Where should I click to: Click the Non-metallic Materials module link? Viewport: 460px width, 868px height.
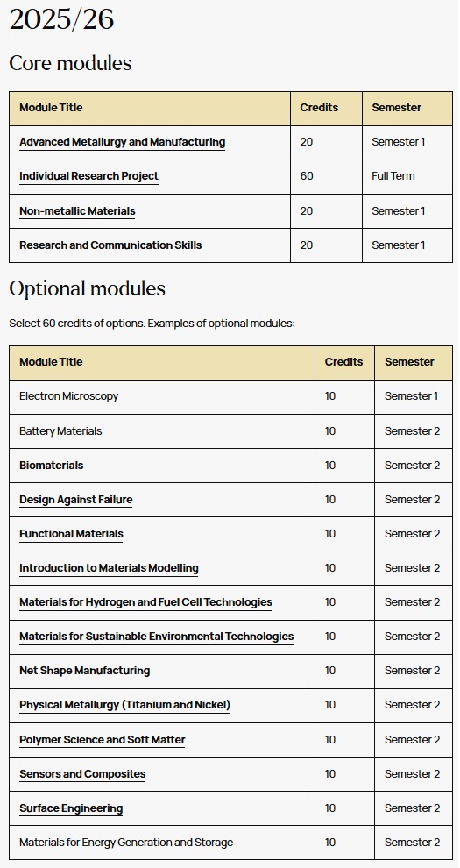click(x=77, y=211)
